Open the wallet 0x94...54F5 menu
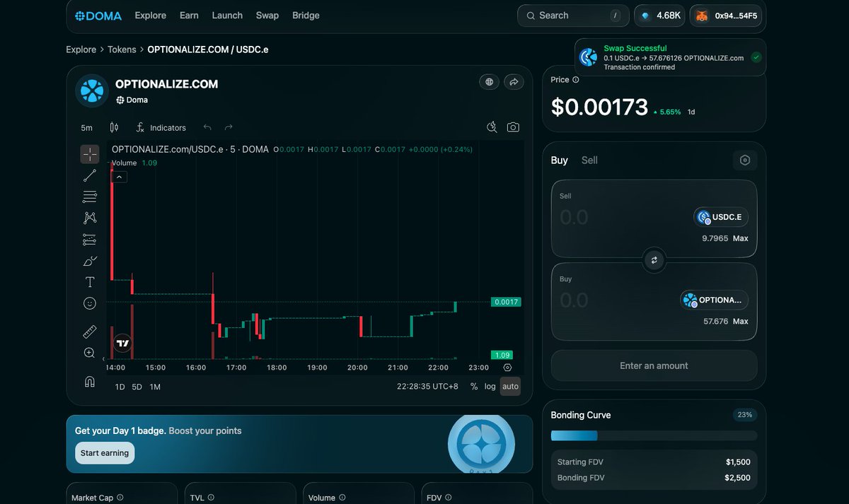 coord(726,16)
